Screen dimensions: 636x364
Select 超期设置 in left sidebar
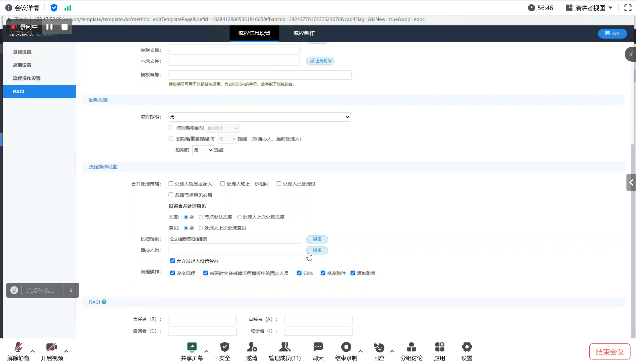[x=22, y=65]
